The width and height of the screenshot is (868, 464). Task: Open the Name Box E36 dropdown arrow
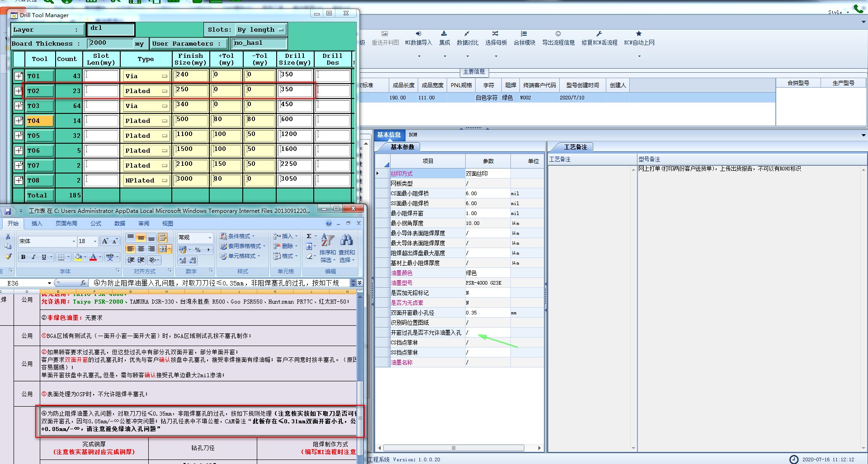(49, 283)
